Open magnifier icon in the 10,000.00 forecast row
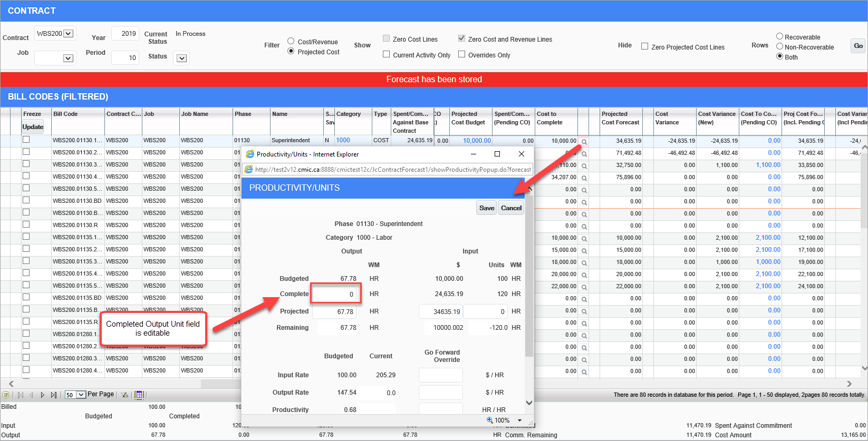 click(584, 238)
